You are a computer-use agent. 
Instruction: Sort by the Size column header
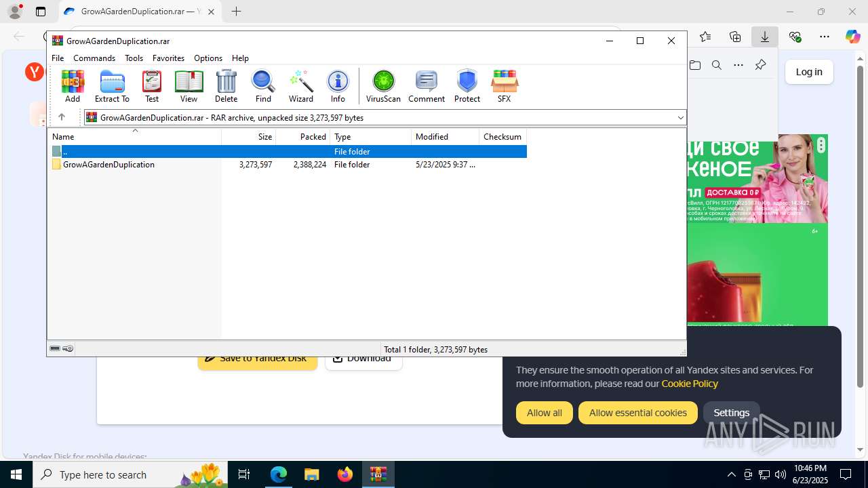[249, 137]
